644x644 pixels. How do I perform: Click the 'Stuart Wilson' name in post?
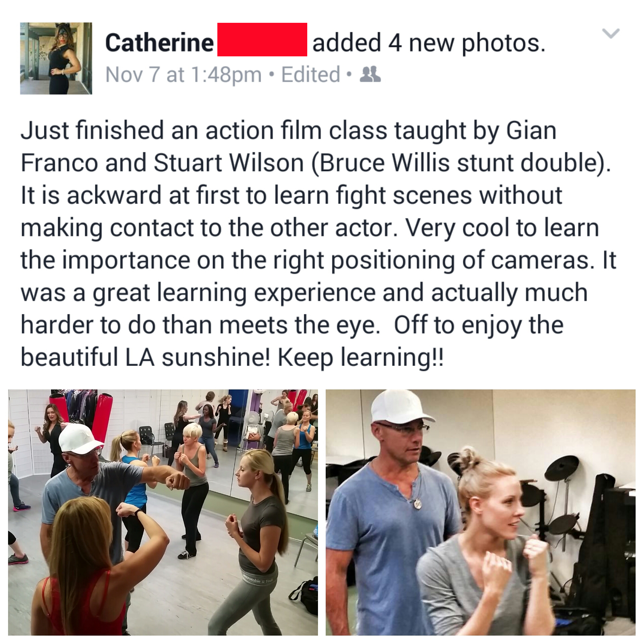click(x=228, y=163)
